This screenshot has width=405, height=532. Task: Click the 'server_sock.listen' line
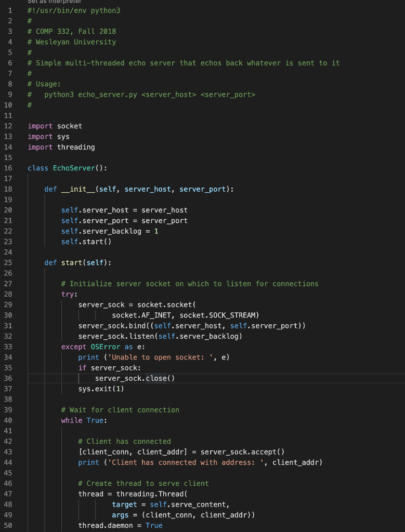pyautogui.click(x=160, y=336)
